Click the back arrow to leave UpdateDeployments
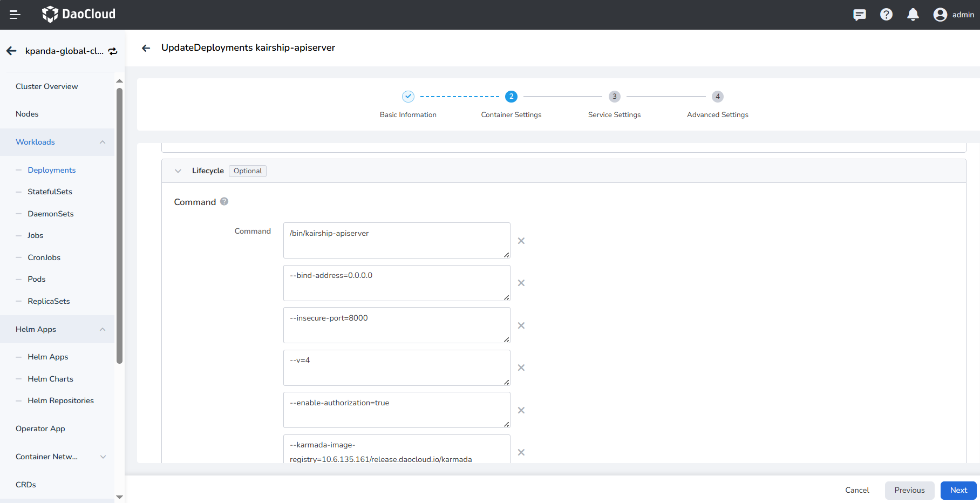980x503 pixels. coord(146,47)
